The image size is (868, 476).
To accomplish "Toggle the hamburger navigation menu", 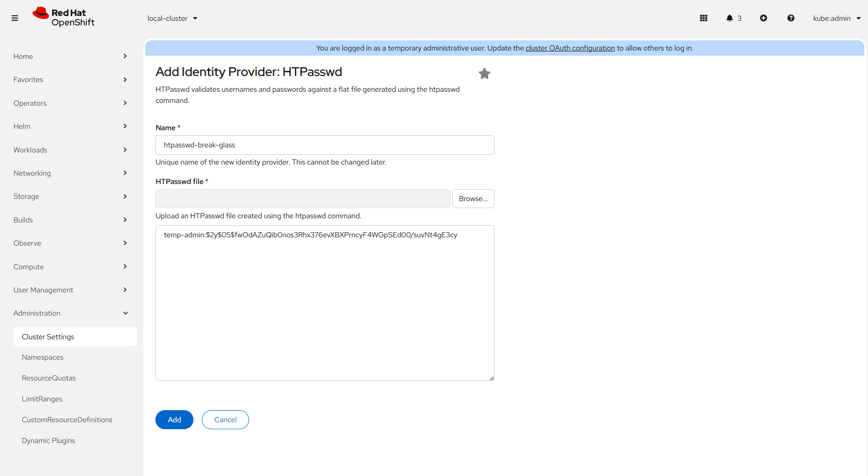I will tap(15, 18).
